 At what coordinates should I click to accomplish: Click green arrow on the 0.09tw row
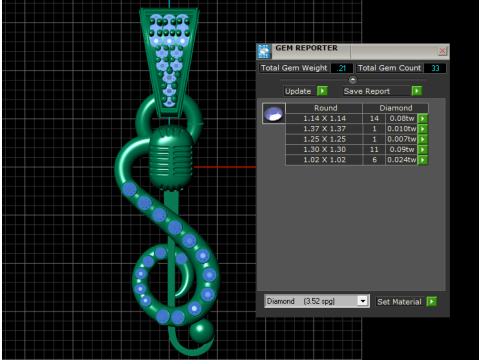(423, 149)
